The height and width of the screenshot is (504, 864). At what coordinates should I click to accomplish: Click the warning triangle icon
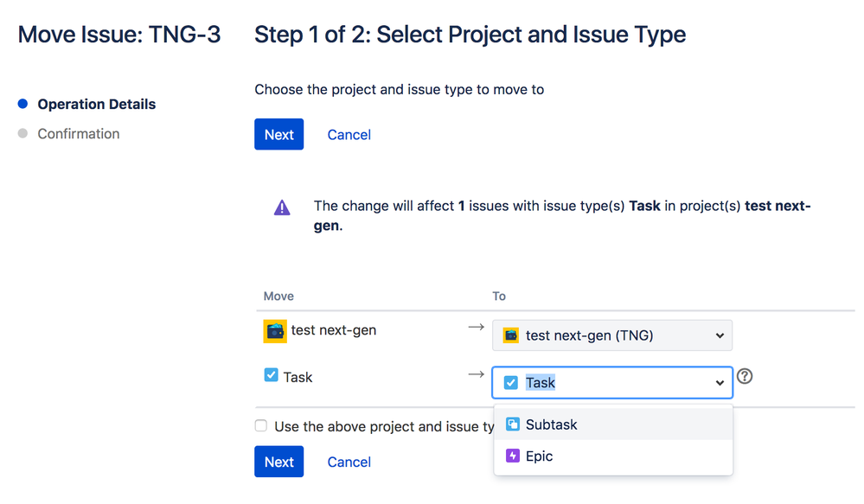coord(280,207)
